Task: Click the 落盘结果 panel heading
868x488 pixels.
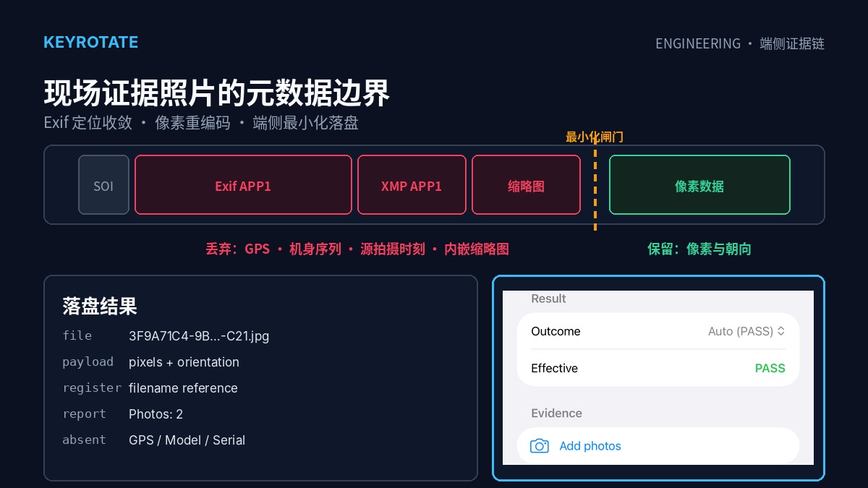Action: tap(100, 307)
